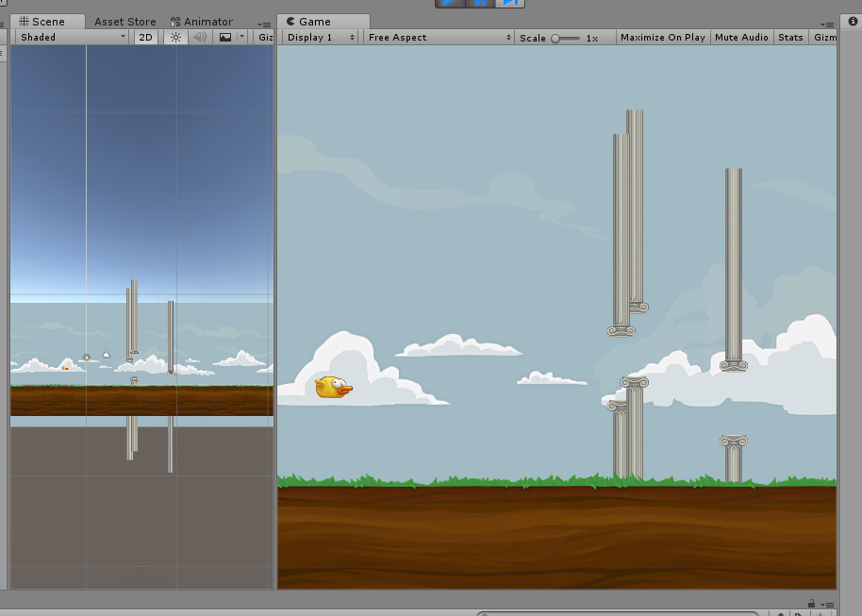Viewport: 862px width, 616px height.
Task: Open the Shaded draw mode dropdown
Action: 72,38
